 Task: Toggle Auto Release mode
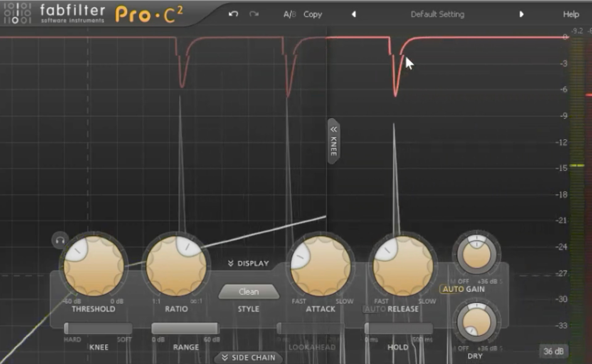(375, 309)
